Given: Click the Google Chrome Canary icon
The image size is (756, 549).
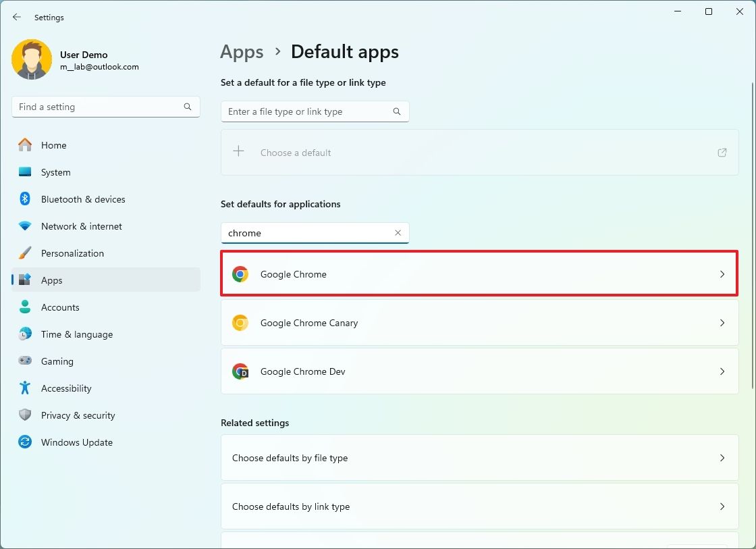Looking at the screenshot, I should pos(240,323).
